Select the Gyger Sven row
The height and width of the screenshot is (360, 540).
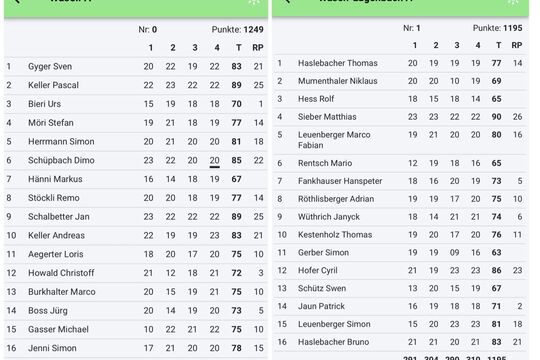pyautogui.click(x=136, y=66)
